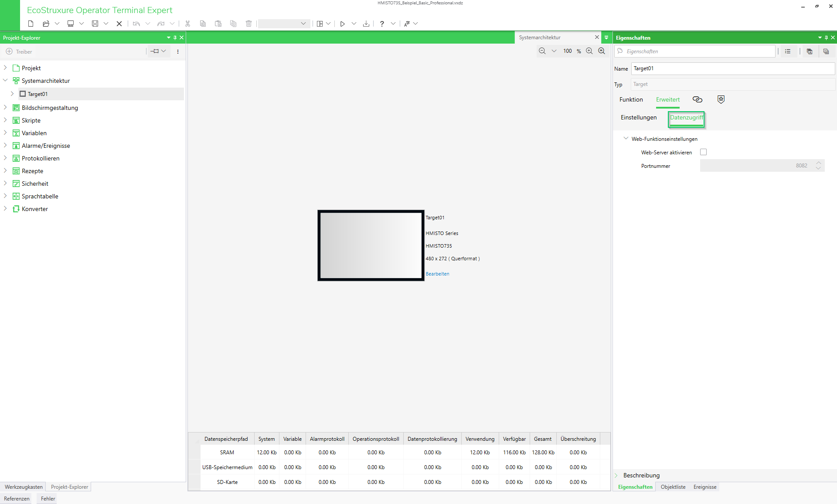The width and height of the screenshot is (837, 504).
Task: Open the Referenzen tab at bottom
Action: 17,499
